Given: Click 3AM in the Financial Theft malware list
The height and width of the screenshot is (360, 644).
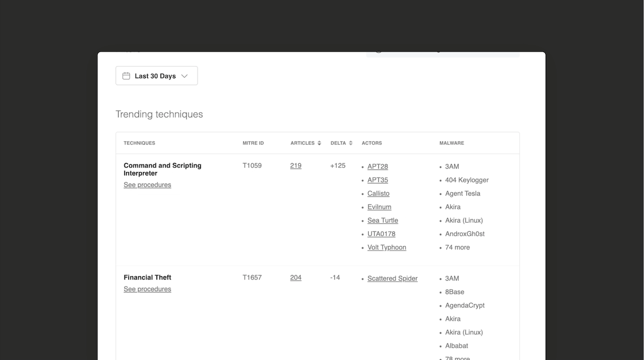Looking at the screenshot, I should pos(452,278).
